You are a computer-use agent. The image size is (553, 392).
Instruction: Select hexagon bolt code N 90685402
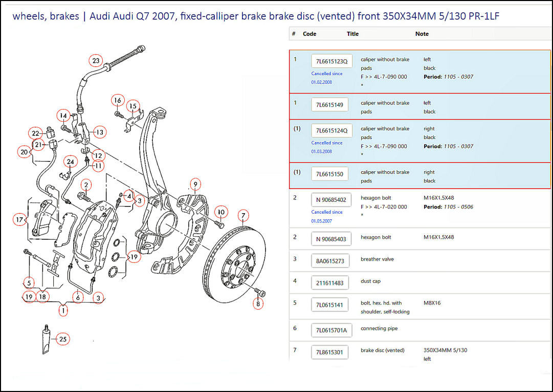pos(330,199)
